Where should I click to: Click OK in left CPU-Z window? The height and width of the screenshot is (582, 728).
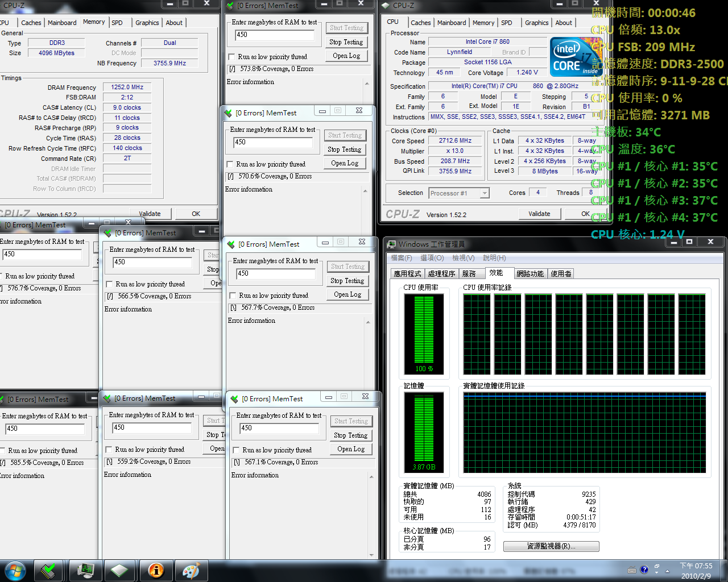196,214
